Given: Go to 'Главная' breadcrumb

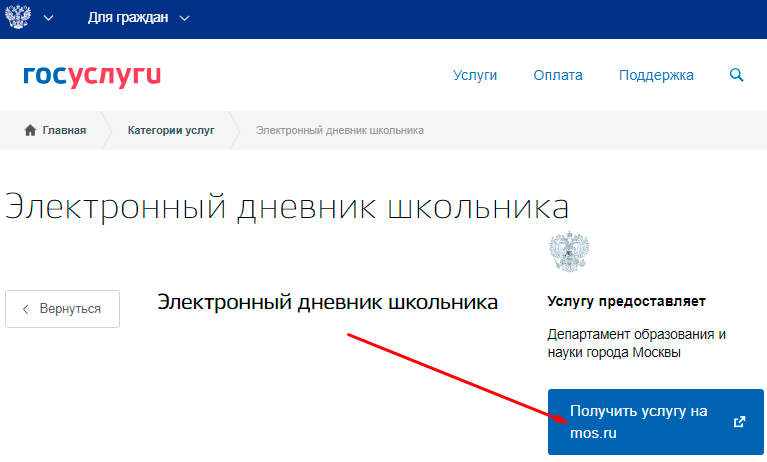Looking at the screenshot, I should pos(64,130).
